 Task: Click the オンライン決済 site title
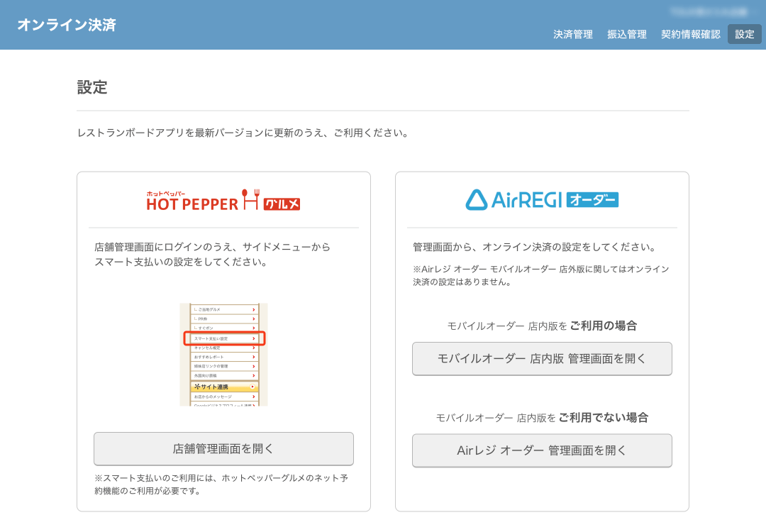click(67, 25)
